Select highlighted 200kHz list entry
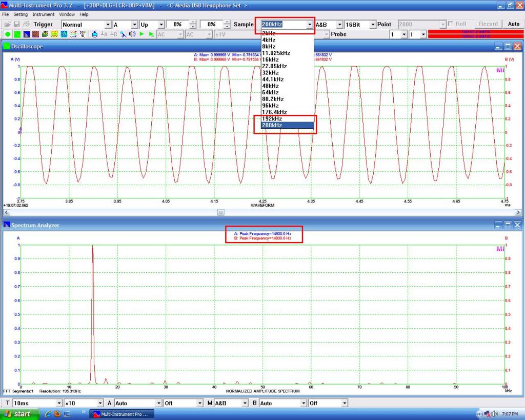525x420 pixels. (287, 125)
